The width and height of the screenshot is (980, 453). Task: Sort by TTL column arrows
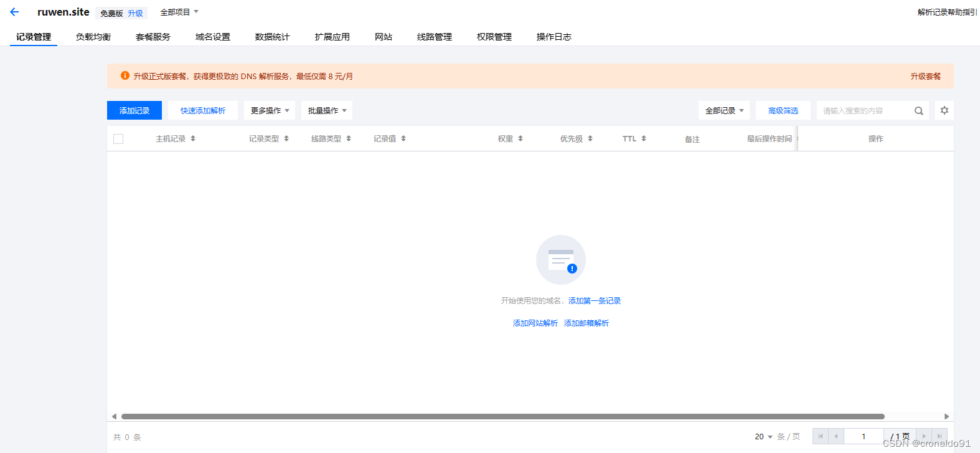click(644, 138)
